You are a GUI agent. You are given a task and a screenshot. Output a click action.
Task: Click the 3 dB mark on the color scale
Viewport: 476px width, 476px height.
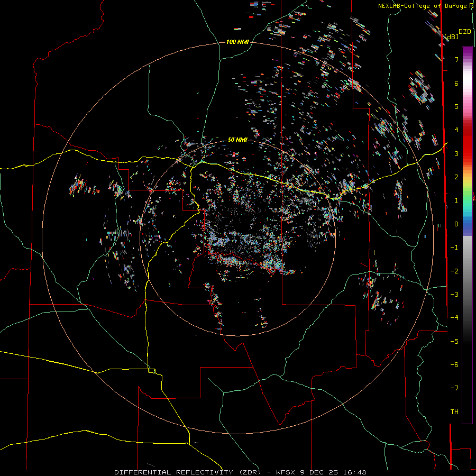pyautogui.click(x=456, y=153)
